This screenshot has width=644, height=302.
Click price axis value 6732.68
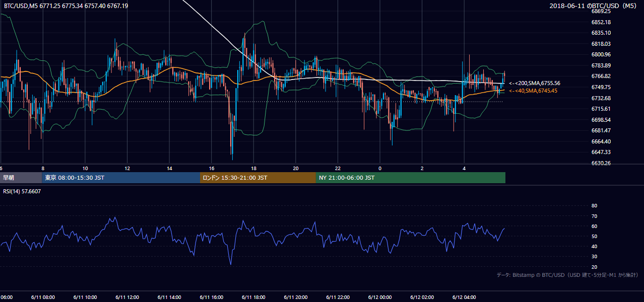click(601, 98)
